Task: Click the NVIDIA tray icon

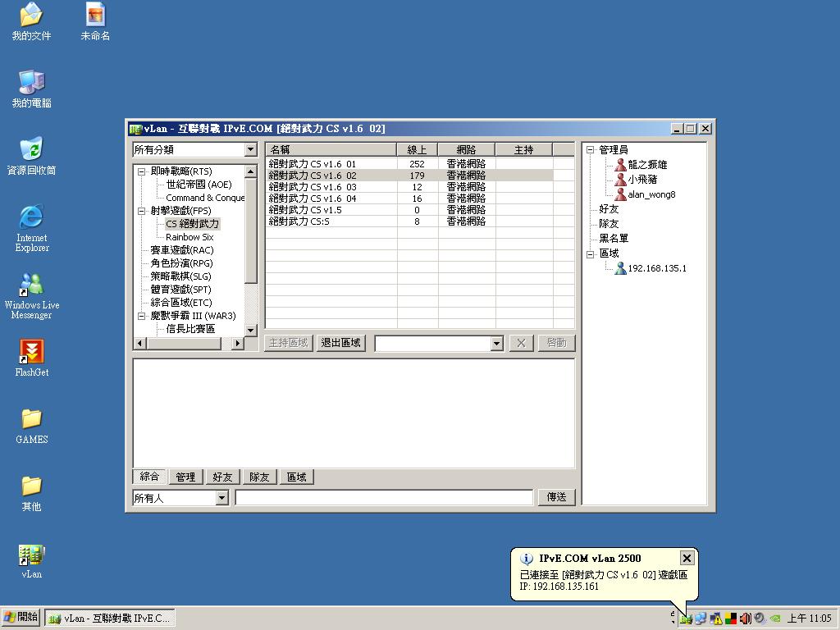Action: click(x=774, y=619)
